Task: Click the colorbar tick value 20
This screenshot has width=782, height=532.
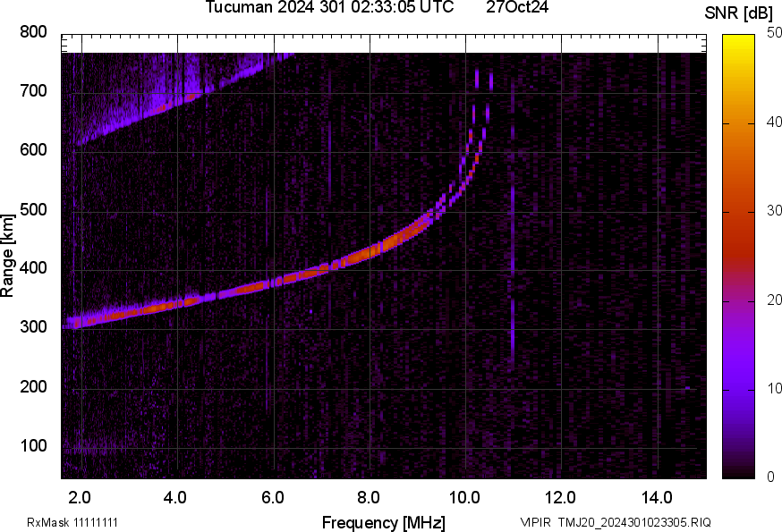Action: click(x=774, y=300)
